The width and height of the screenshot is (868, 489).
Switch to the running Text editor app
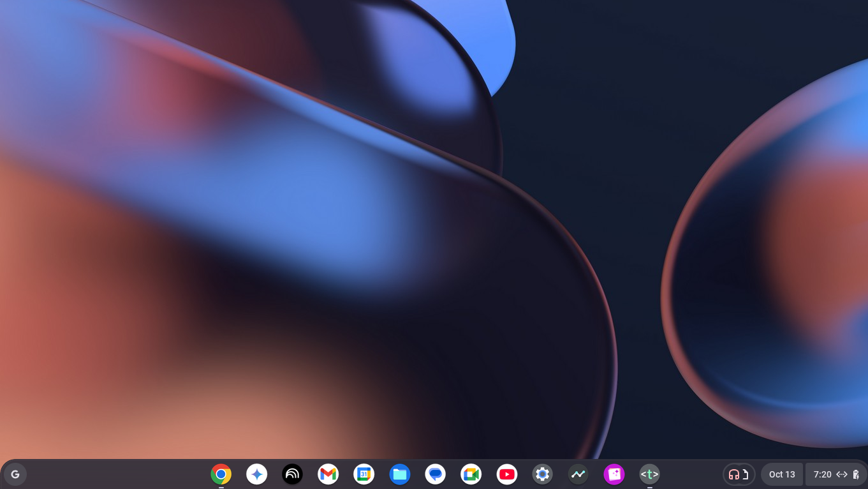click(650, 474)
